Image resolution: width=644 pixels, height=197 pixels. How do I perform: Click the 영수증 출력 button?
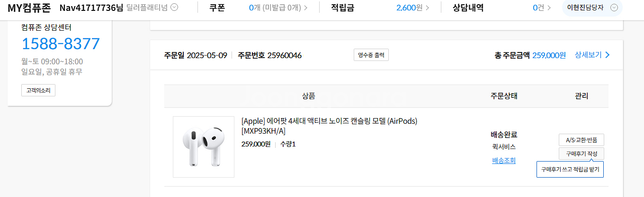[x=371, y=55]
